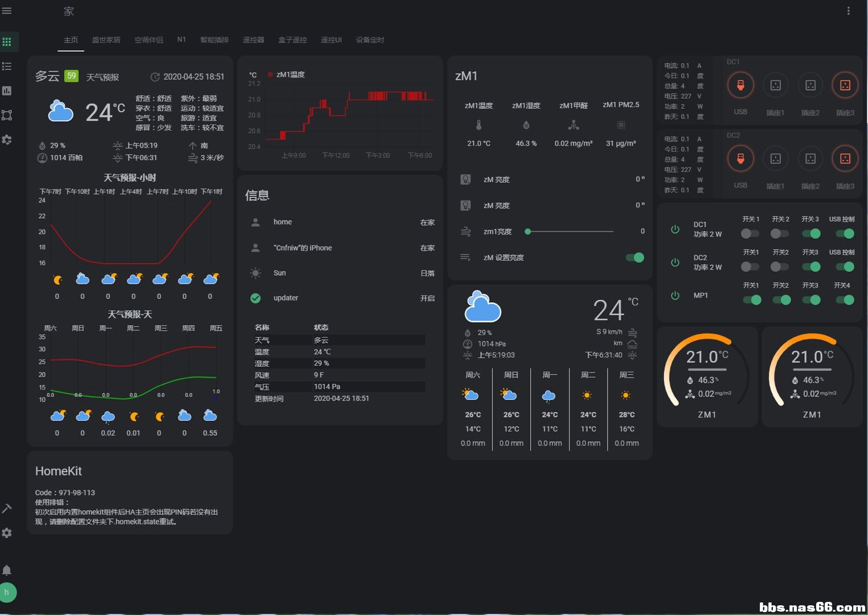Open developer tools hammer icon
Image resolution: width=868 pixels, height=615 pixels.
coord(7,509)
